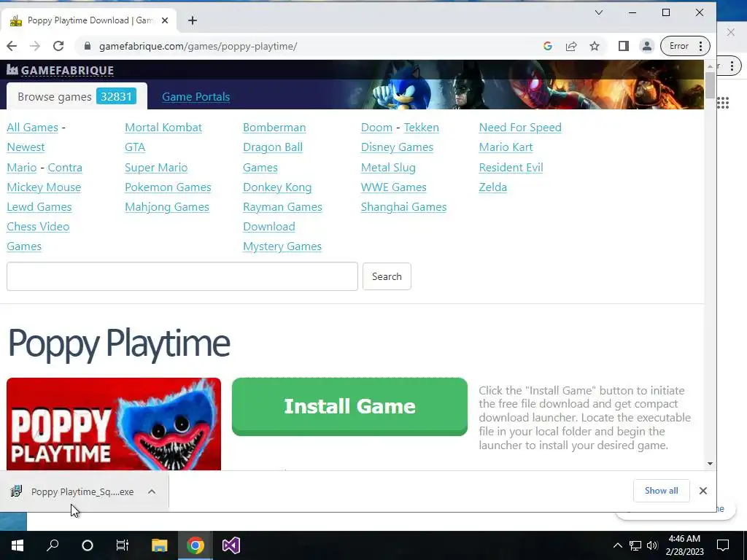Open the Rayman Games Download link
Image resolution: width=747 pixels, height=560 pixels.
tap(282, 217)
